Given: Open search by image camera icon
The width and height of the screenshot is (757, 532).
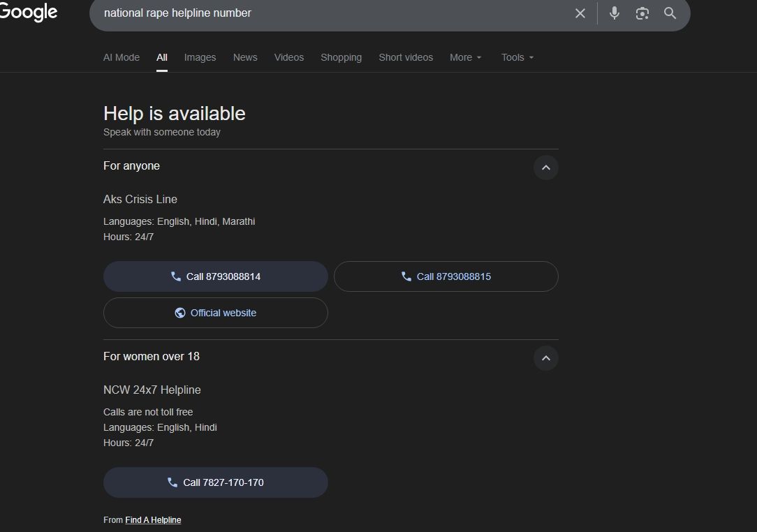Looking at the screenshot, I should point(642,13).
